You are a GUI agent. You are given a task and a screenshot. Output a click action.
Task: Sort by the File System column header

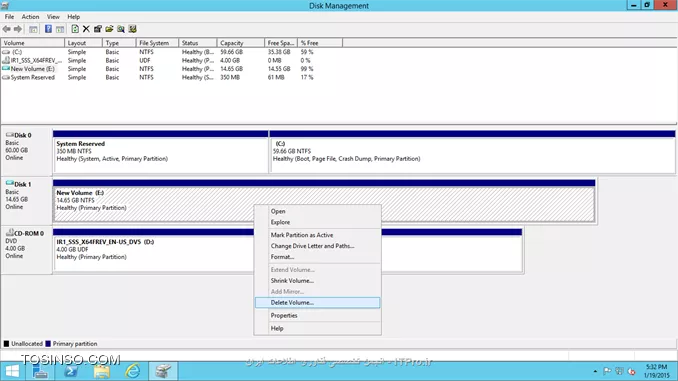click(157, 43)
